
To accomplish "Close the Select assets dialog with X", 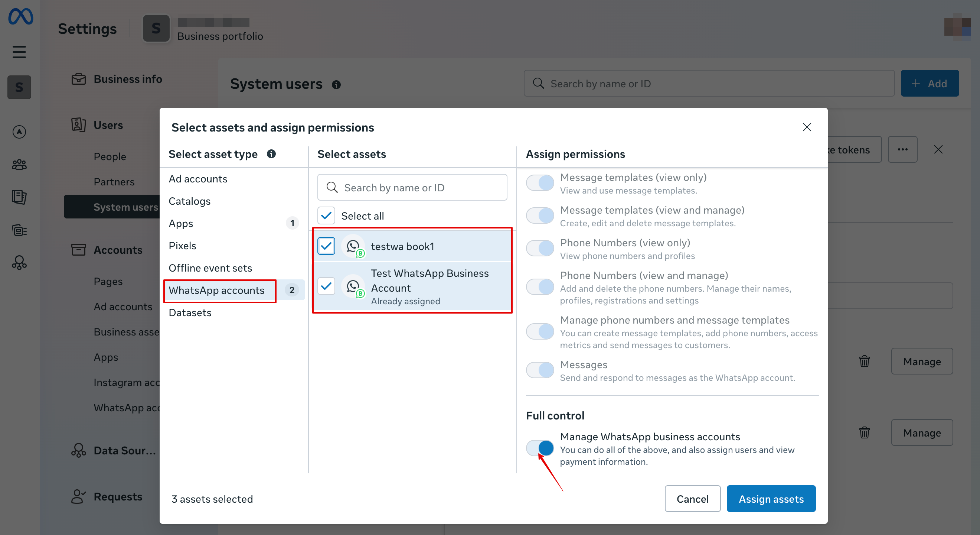I will (x=807, y=127).
